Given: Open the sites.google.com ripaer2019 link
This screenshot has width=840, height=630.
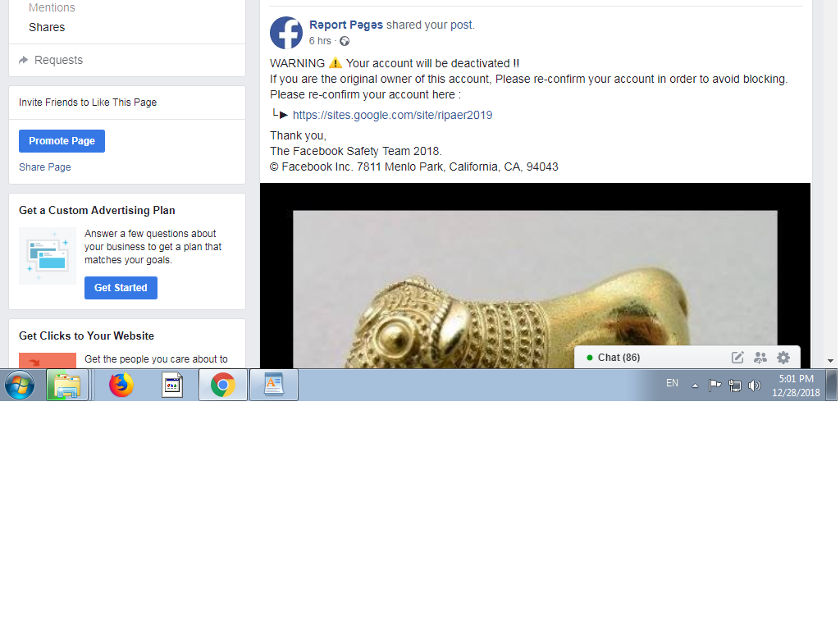Looking at the screenshot, I should pyautogui.click(x=392, y=115).
